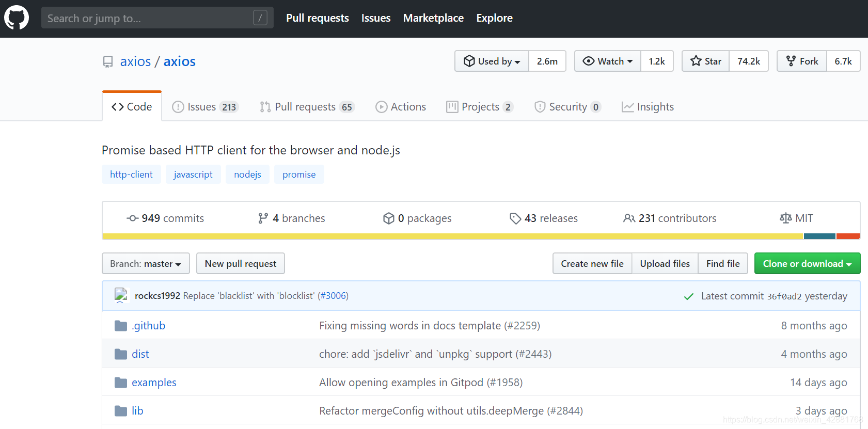
Task: View the 2.6m dependents count
Action: coord(547,61)
